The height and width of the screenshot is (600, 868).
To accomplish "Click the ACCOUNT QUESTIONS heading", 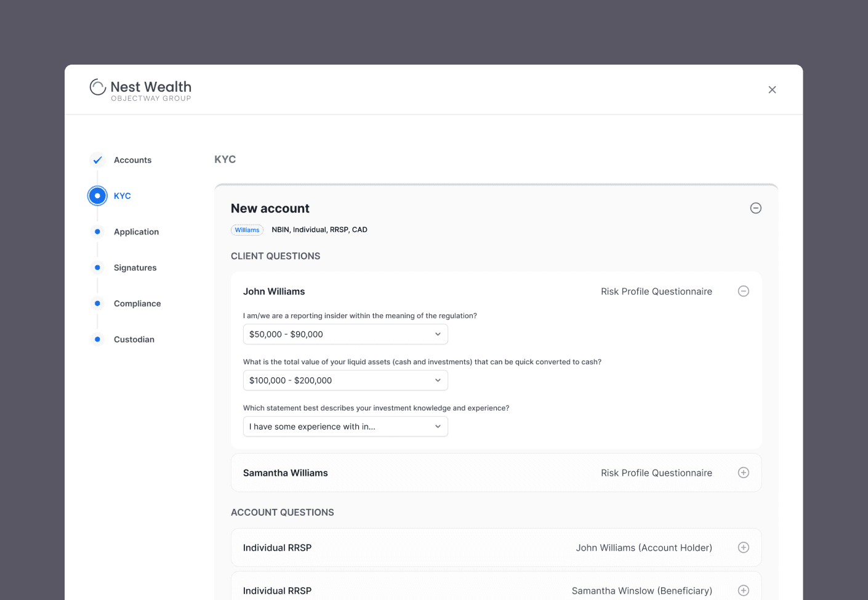I will pos(283,513).
